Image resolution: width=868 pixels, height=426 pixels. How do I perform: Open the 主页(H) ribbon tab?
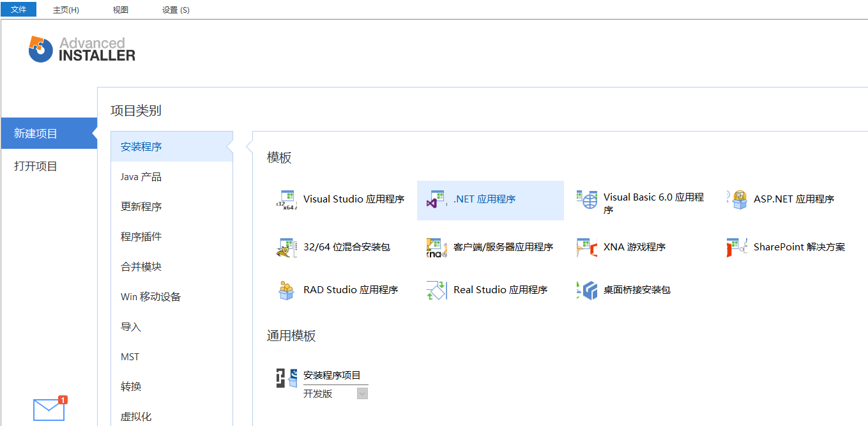pyautogui.click(x=66, y=10)
